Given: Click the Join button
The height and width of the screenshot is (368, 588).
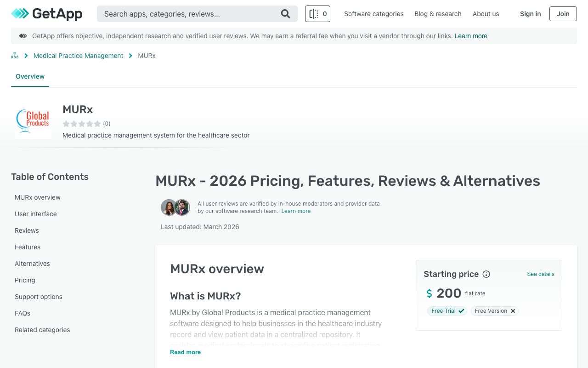Looking at the screenshot, I should point(563,14).
